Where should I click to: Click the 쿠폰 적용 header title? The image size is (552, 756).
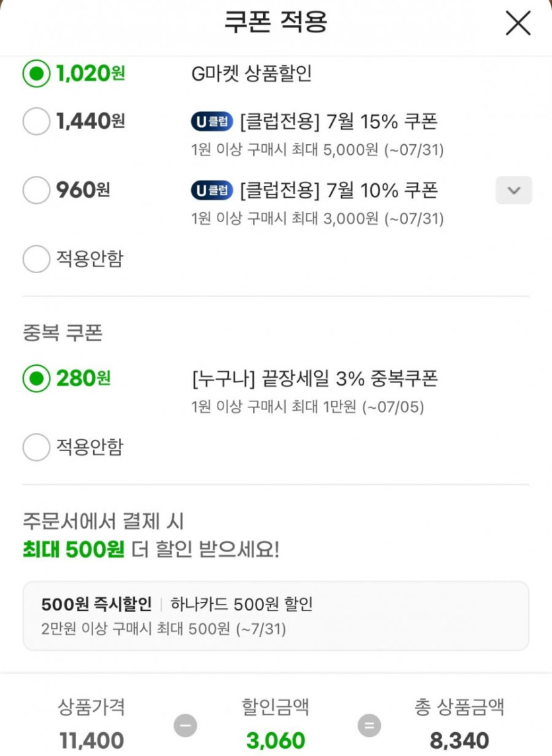point(276,22)
